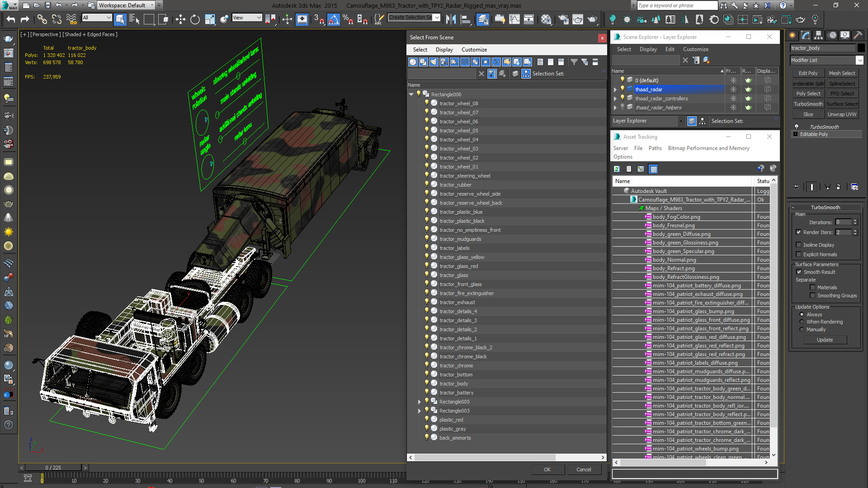
Task: Click the Bind to Space Warp icon
Action: 71,19
